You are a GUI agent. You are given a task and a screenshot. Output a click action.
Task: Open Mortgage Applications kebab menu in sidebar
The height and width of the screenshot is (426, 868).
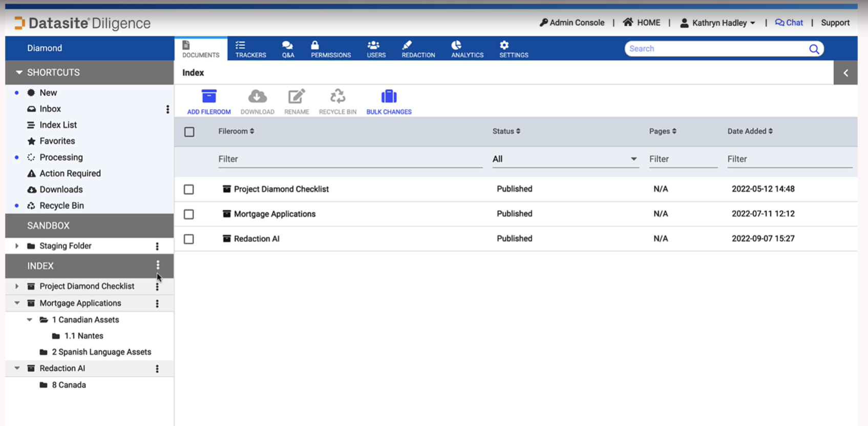coord(157,303)
